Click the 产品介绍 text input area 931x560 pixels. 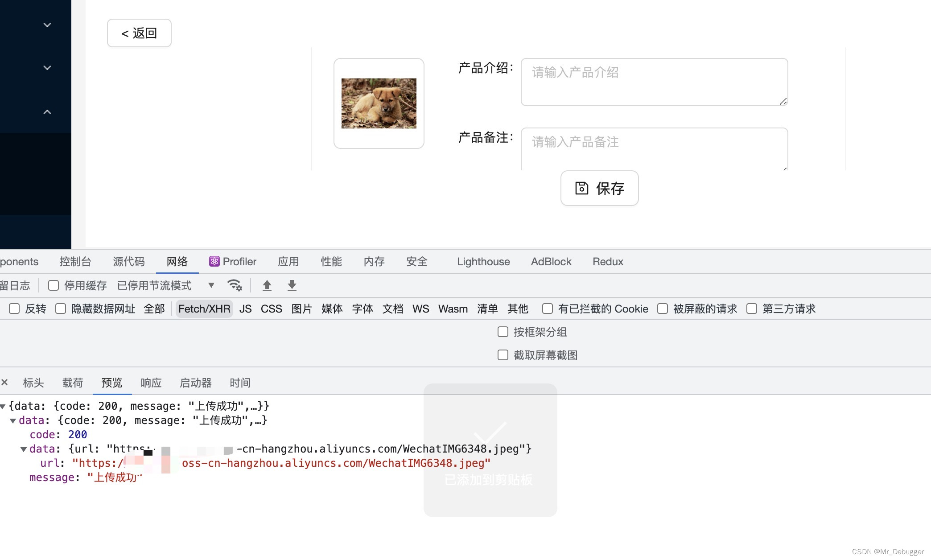pyautogui.click(x=654, y=82)
